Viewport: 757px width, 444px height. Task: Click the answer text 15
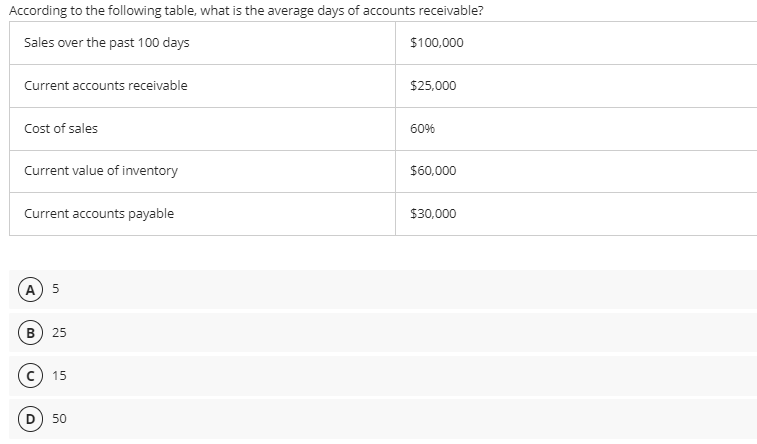[59, 377]
